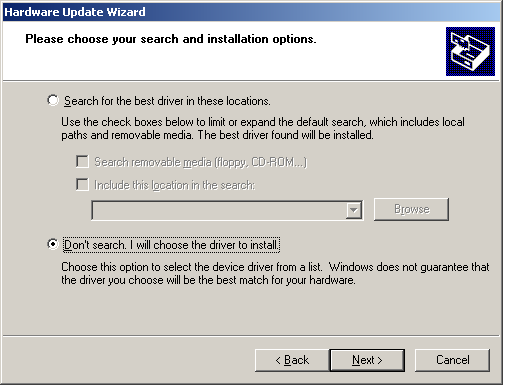The width and height of the screenshot is (512, 385).
Task: Click the Browse button
Action: pos(411,209)
